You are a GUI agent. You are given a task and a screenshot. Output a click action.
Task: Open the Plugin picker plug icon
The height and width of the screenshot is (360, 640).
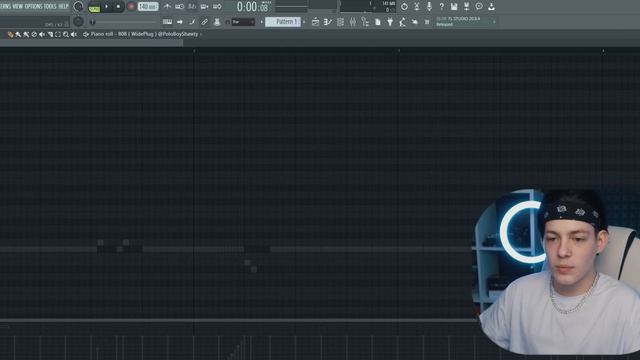coord(390,22)
